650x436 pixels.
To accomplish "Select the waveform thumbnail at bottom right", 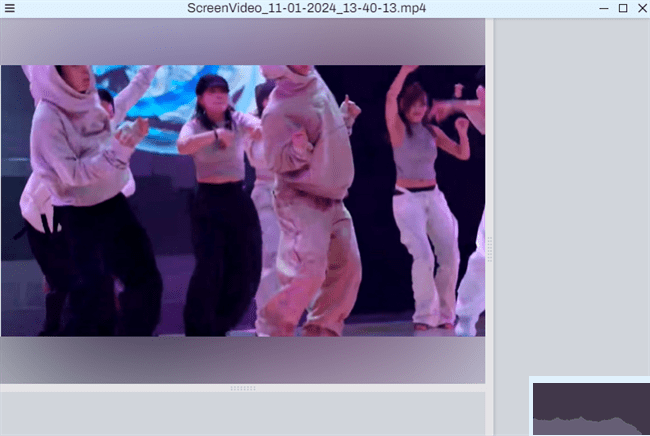I will pyautogui.click(x=590, y=407).
